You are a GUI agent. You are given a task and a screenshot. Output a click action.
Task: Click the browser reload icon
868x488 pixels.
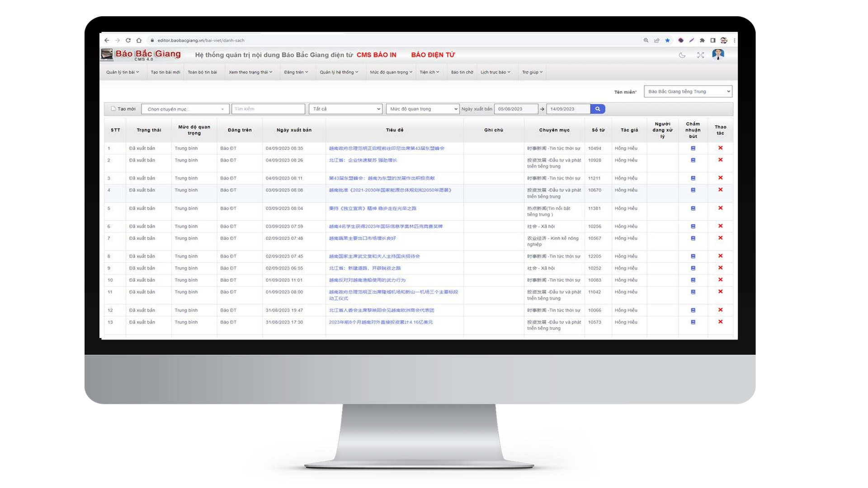coord(128,40)
